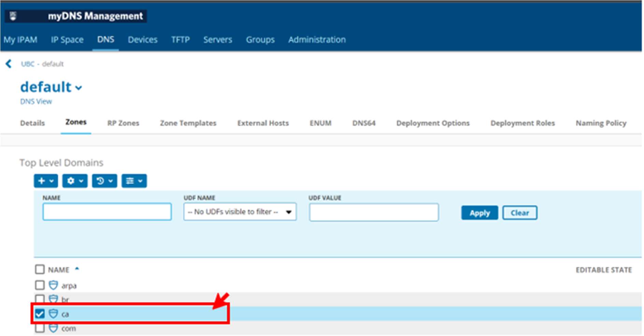The width and height of the screenshot is (644, 336).
Task: Open the UDF Name filter dropdown
Action: coord(240,212)
